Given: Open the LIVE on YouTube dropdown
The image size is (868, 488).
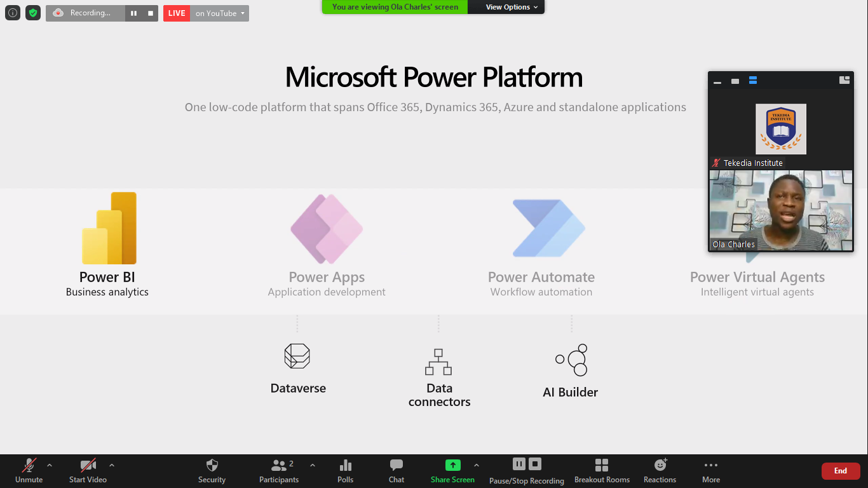Looking at the screenshot, I should 219,13.
